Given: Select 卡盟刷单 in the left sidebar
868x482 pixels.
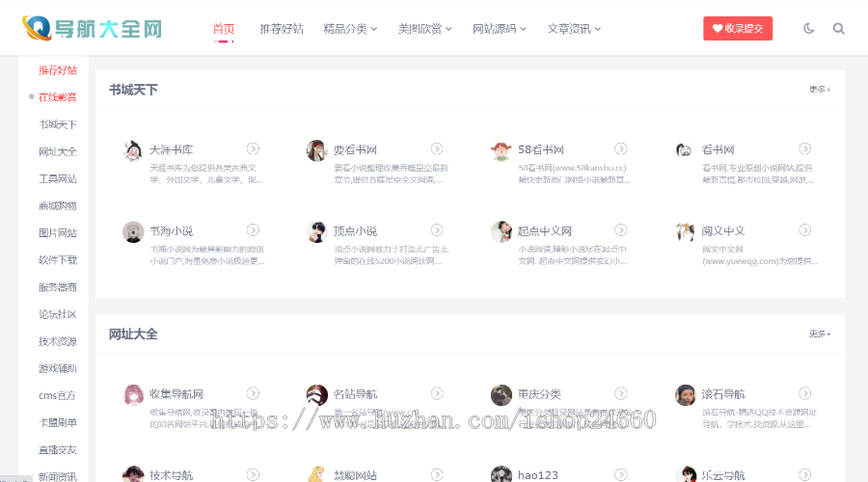Looking at the screenshot, I should pyautogui.click(x=58, y=423).
